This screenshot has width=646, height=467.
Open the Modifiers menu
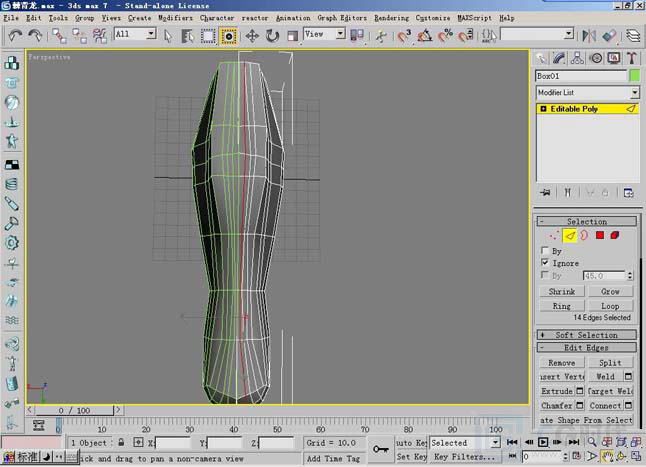click(176, 18)
